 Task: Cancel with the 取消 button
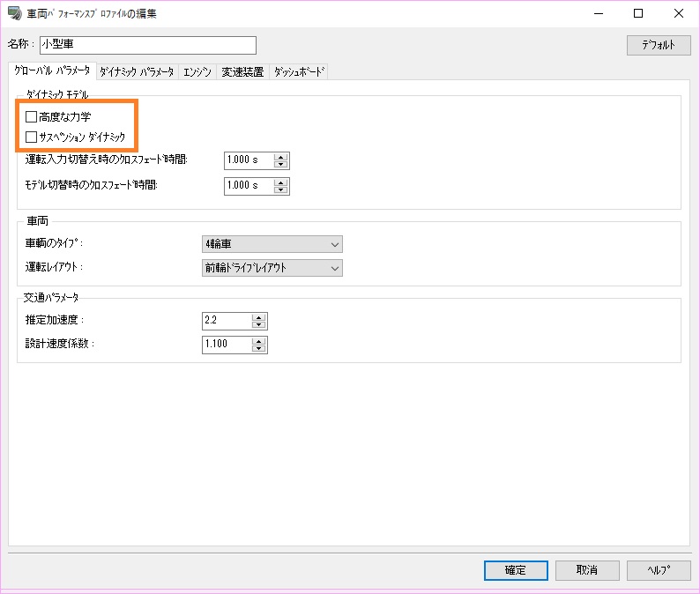(587, 570)
